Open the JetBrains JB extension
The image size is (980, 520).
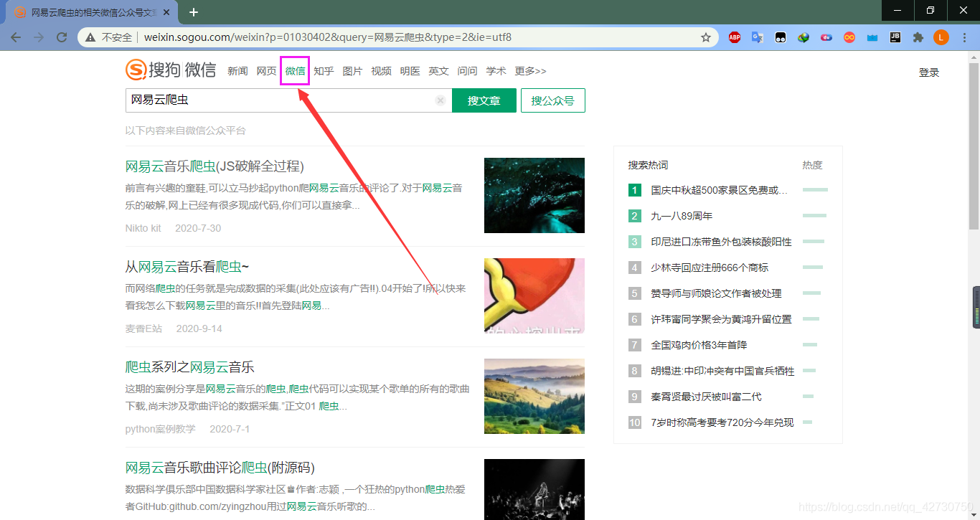pyautogui.click(x=895, y=37)
